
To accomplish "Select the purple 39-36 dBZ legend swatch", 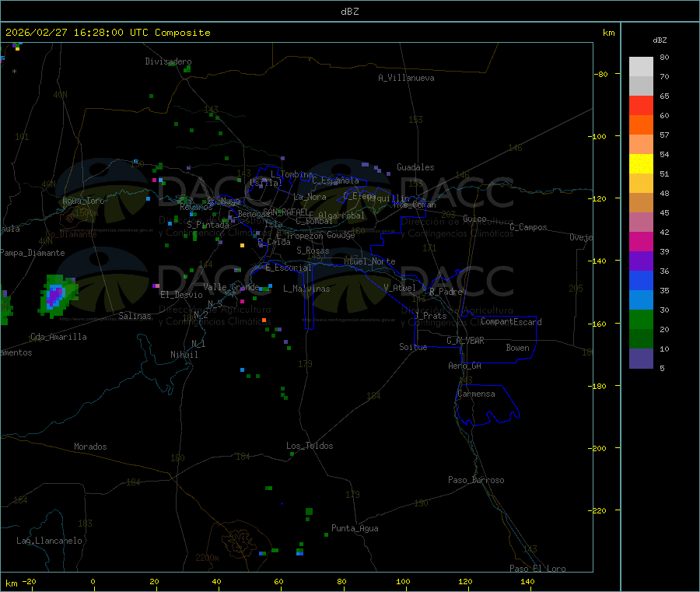I will click(641, 261).
